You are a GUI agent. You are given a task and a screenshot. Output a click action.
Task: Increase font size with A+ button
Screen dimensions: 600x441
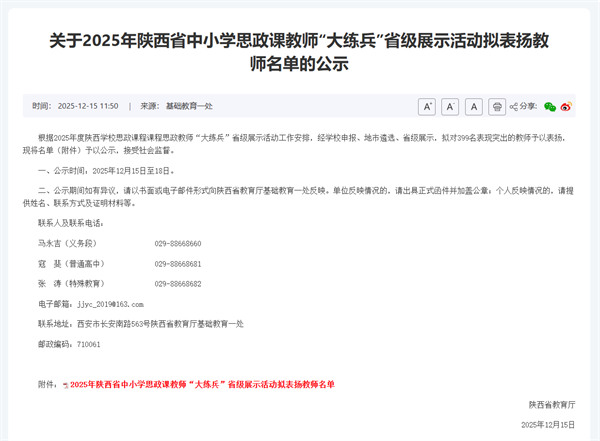(x=426, y=105)
